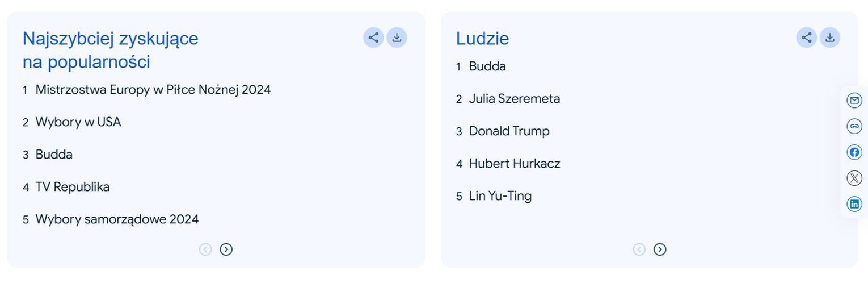This screenshot has width=868, height=283.
Task: Open 'Wybory w USA' trend
Action: (x=78, y=122)
